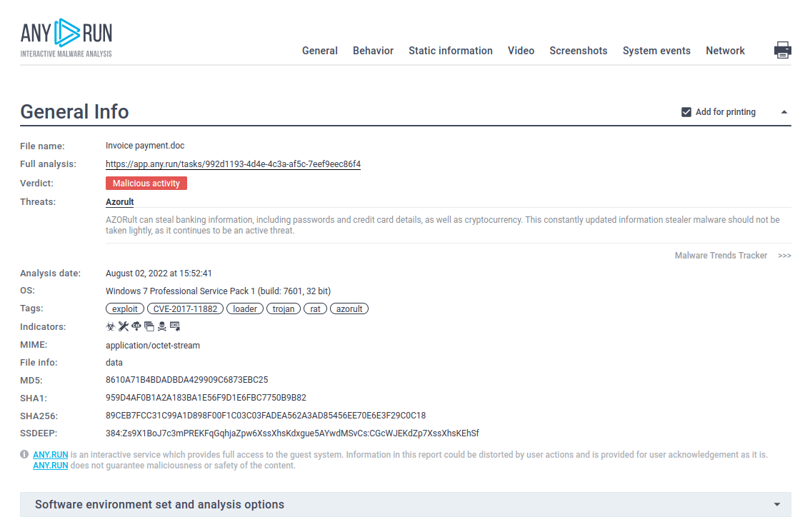The width and height of the screenshot is (810, 532).
Task: Select the tools/exploit indicator icon
Action: coord(123,326)
